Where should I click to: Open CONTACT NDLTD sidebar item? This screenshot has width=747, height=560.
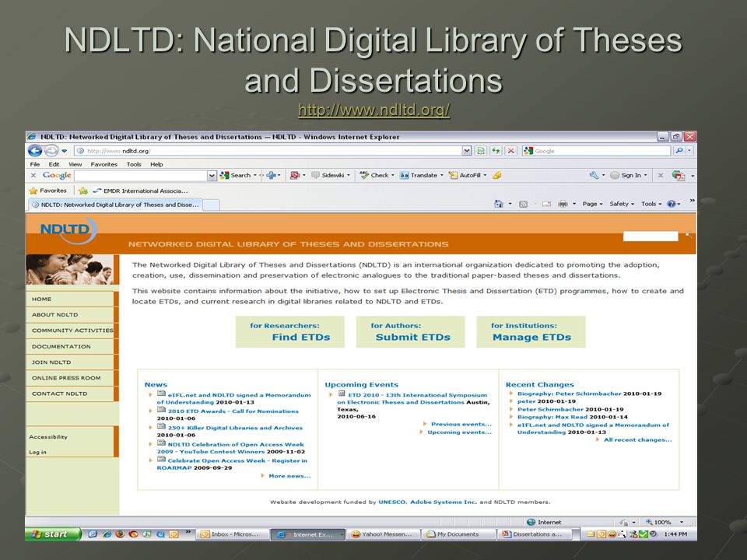[x=69, y=394]
